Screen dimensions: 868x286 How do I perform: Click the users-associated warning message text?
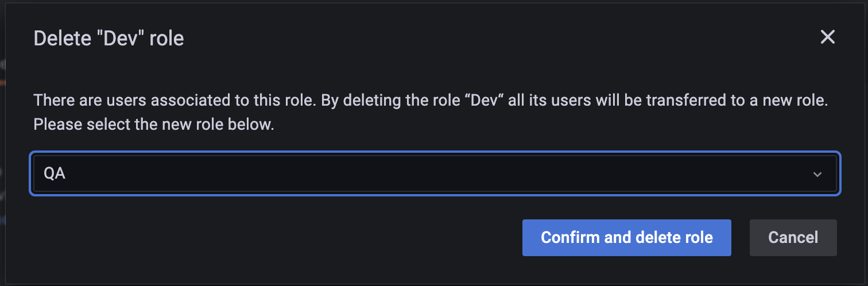pyautogui.click(x=429, y=101)
